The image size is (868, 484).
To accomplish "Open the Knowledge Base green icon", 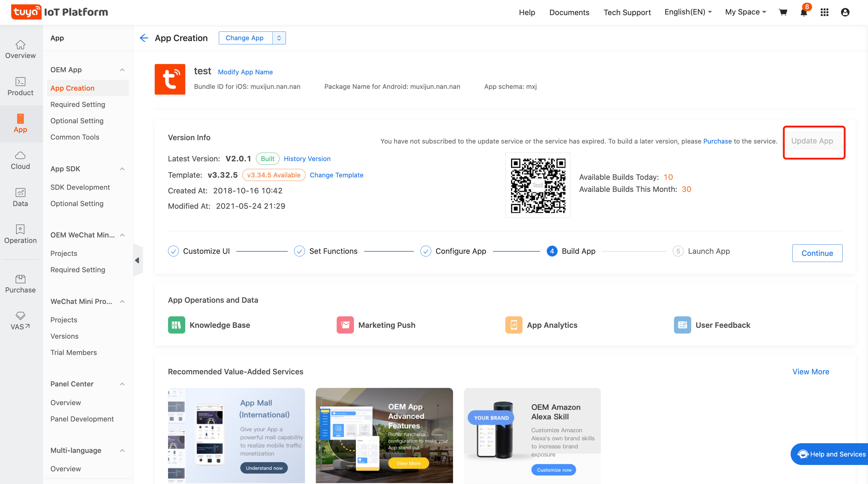I will tap(177, 325).
